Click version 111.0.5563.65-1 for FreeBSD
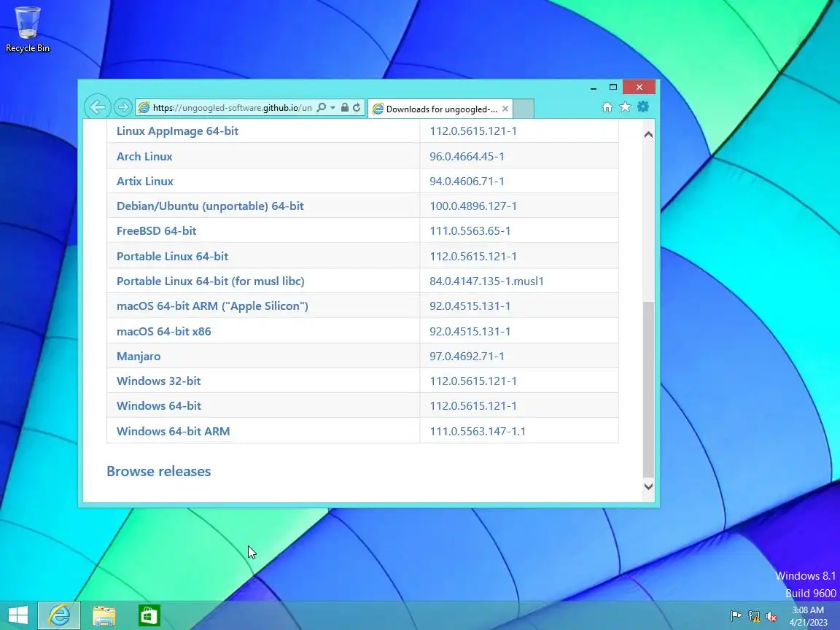Viewport: 840px width, 630px height. tap(470, 231)
